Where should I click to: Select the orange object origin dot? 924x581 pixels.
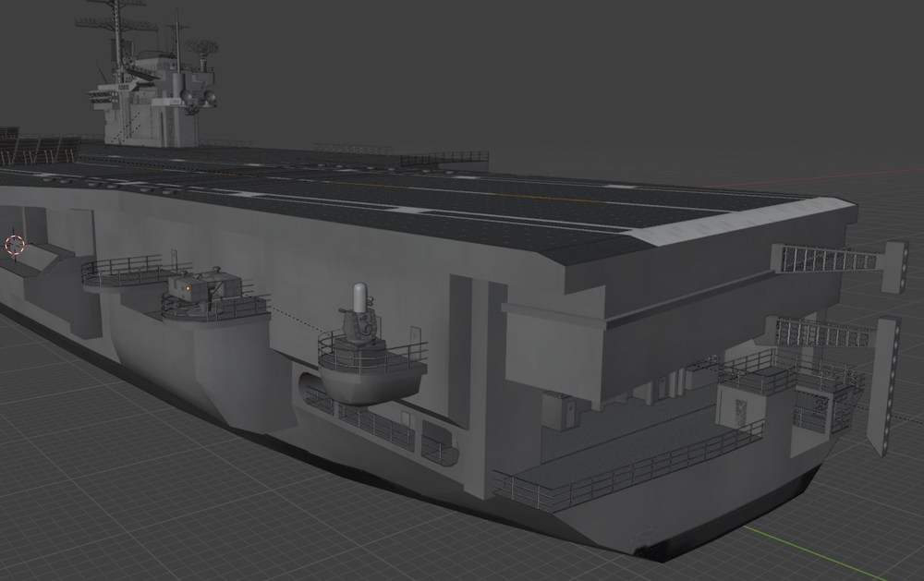pos(188,288)
